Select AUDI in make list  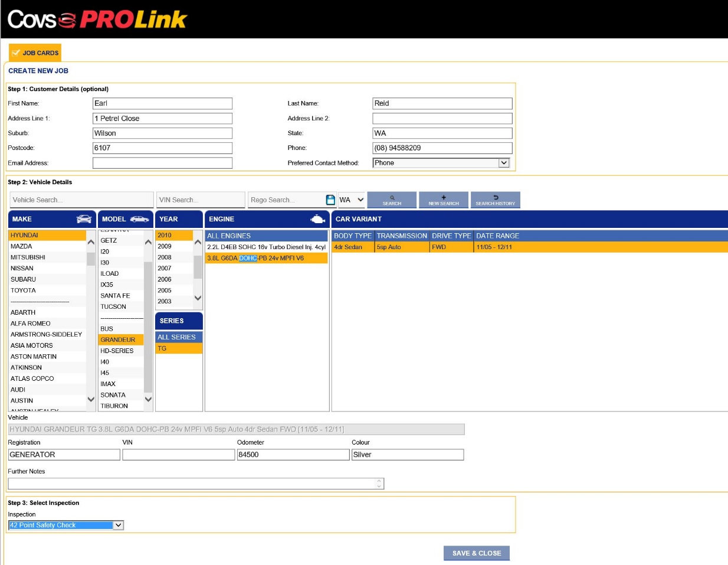pos(47,390)
